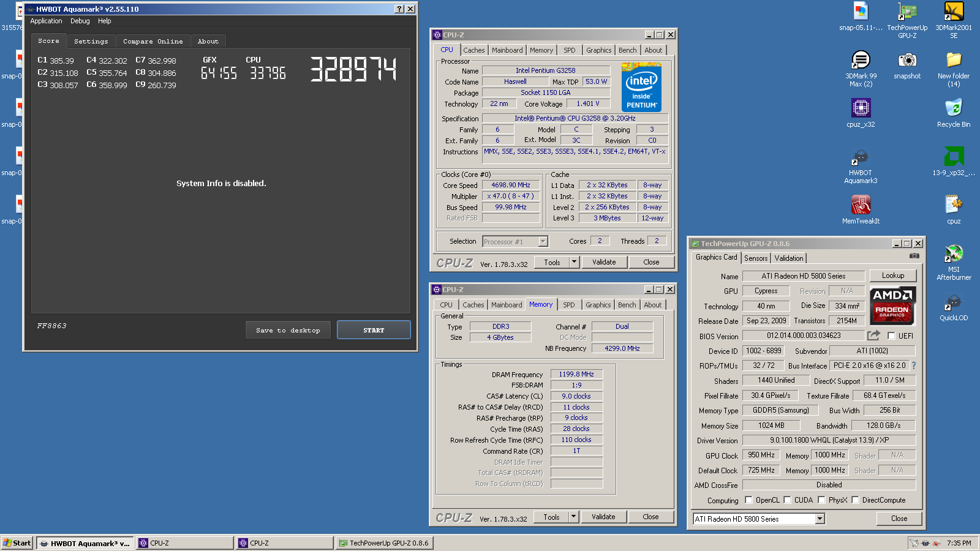Switch to the About tab in Aquamark
This screenshot has height=551, width=980.
(208, 41)
